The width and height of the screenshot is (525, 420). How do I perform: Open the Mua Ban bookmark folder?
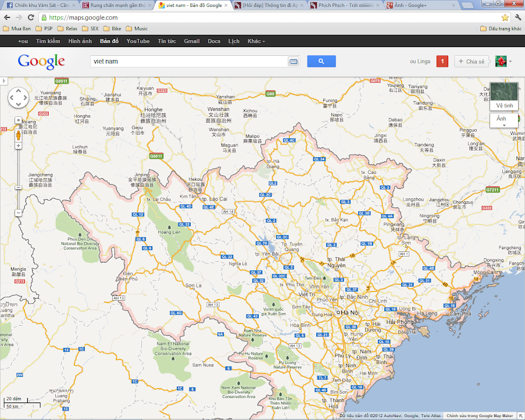(17, 29)
